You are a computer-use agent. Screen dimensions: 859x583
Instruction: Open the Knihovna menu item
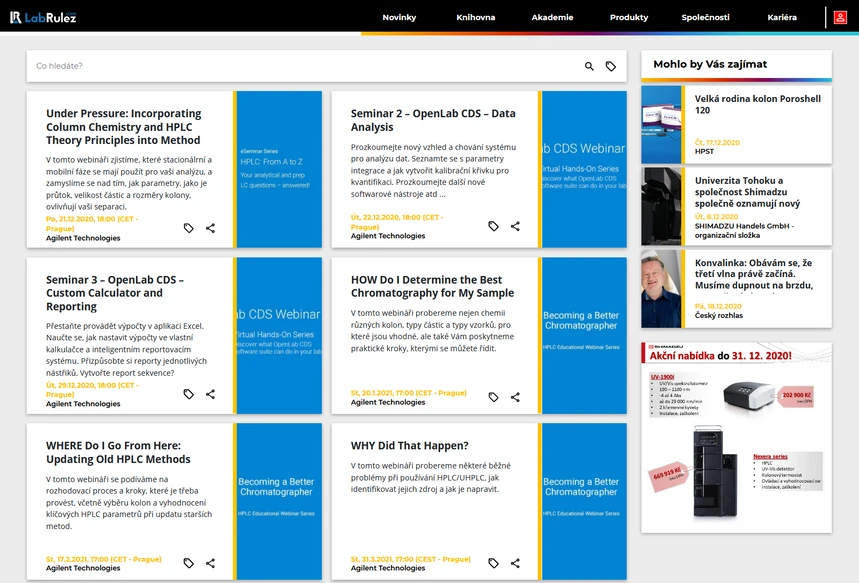476,18
